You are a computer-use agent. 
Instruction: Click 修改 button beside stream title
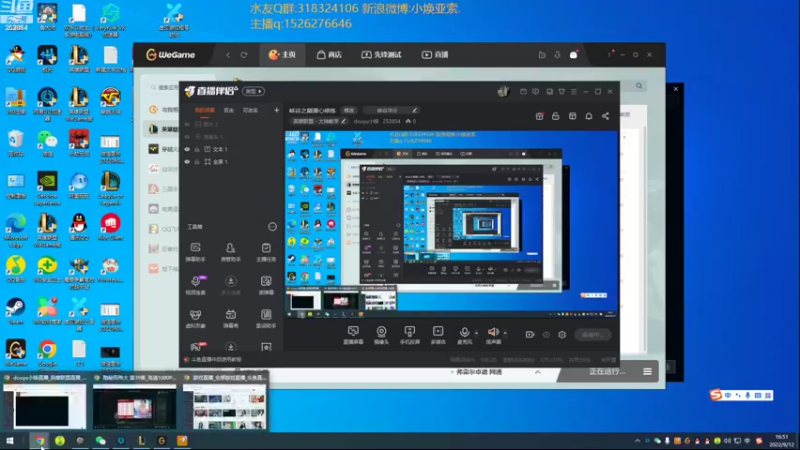[x=349, y=110]
